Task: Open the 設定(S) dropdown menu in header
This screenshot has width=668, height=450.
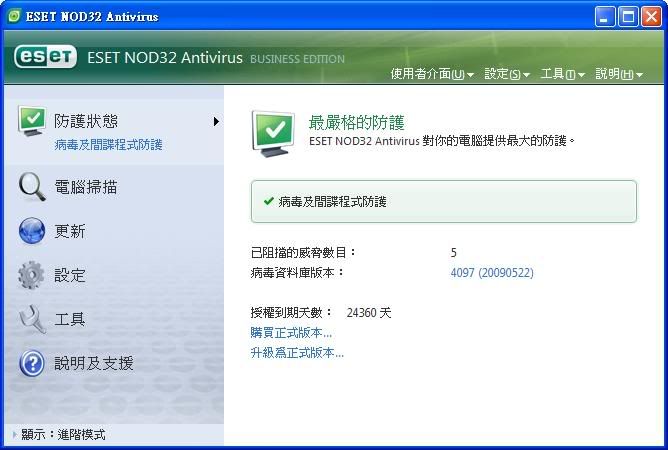Action: tap(507, 74)
